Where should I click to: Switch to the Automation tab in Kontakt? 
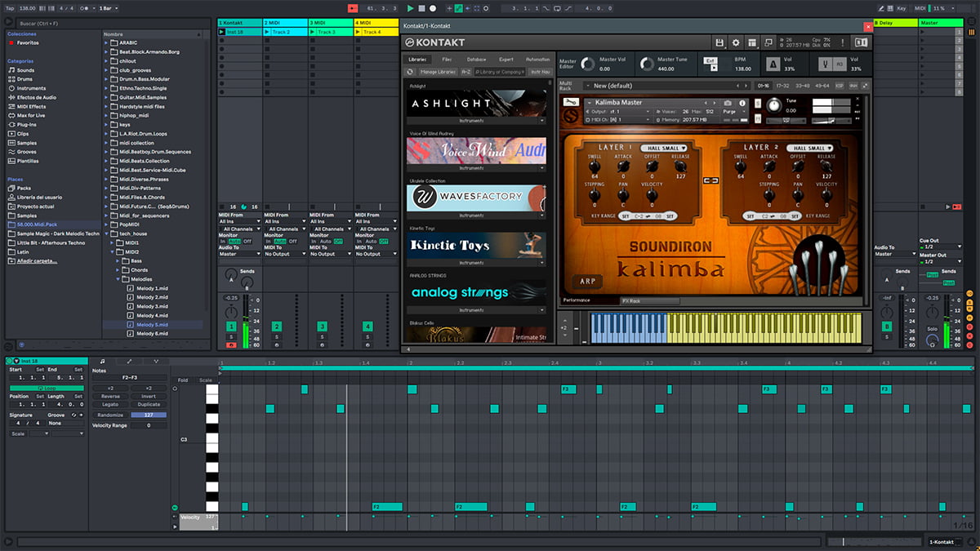538,60
